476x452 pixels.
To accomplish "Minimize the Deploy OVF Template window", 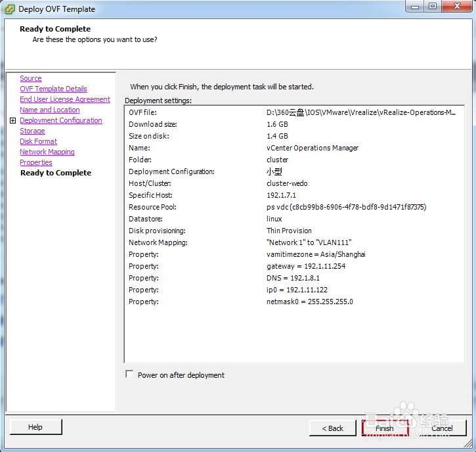I will coord(415,7).
